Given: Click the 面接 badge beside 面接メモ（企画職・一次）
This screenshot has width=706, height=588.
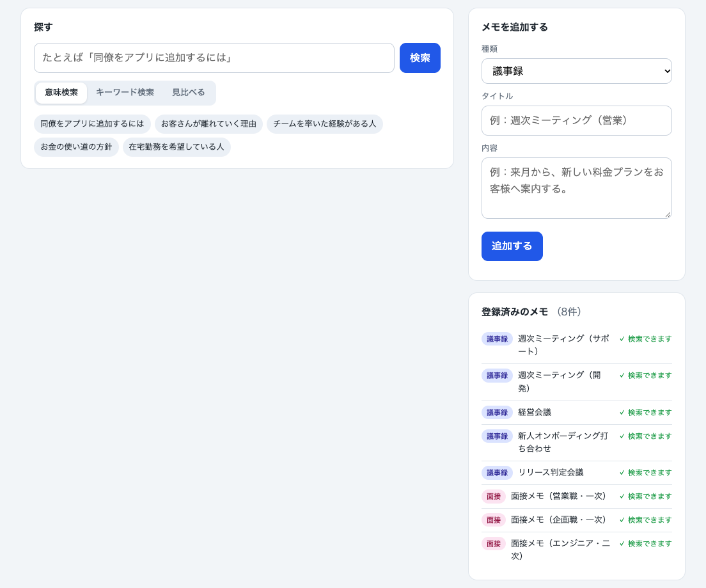Looking at the screenshot, I should (494, 520).
